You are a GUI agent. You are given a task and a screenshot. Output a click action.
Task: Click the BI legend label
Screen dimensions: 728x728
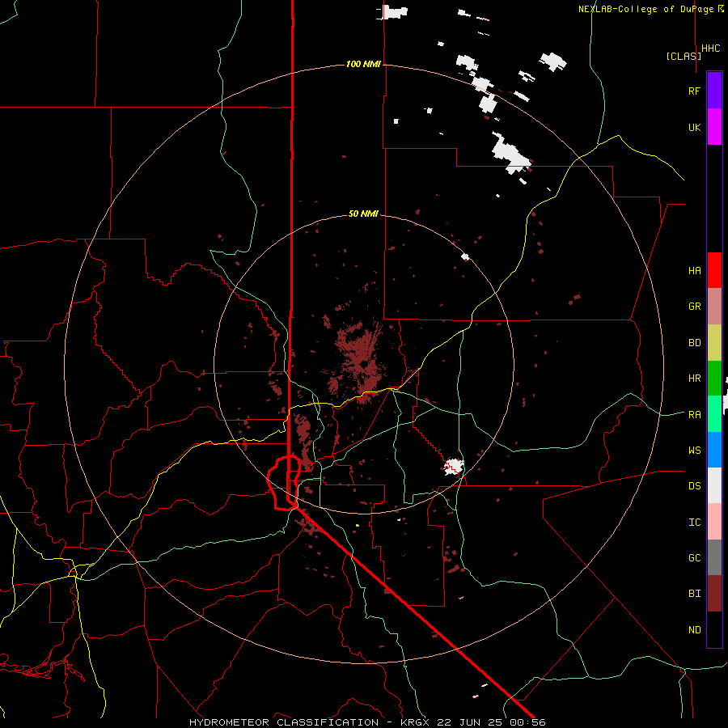[695, 594]
